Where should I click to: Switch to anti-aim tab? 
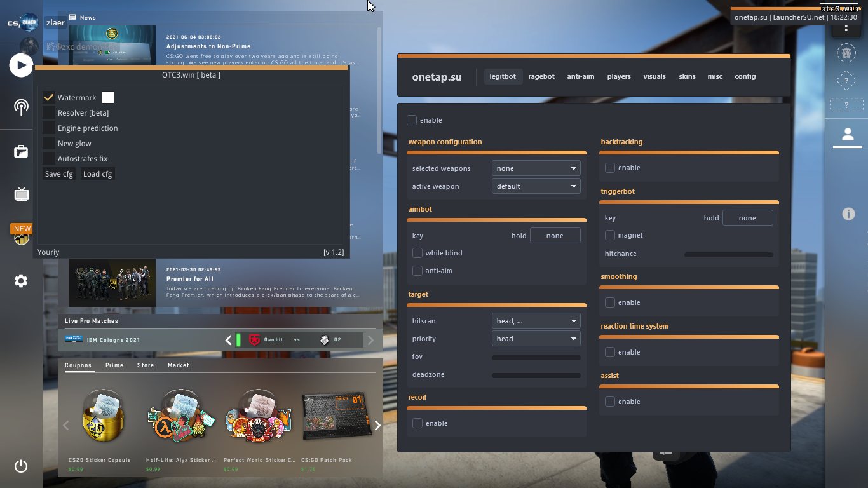coord(581,76)
